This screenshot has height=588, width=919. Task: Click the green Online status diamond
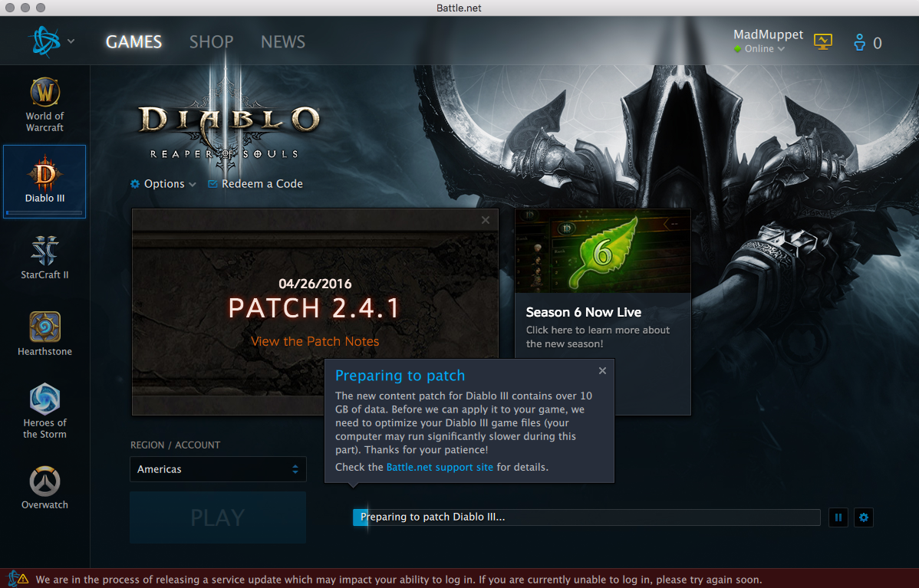(737, 48)
